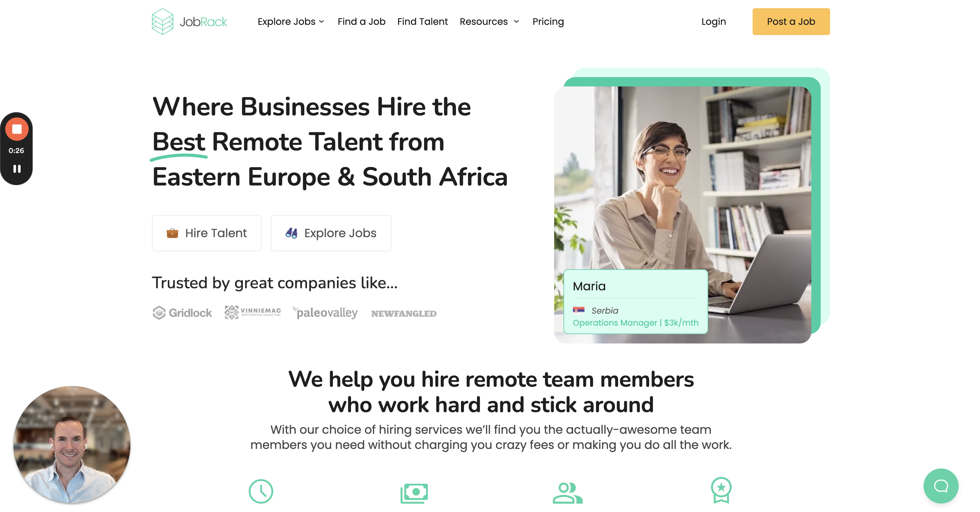
Task: Open the chat support bubble
Action: tap(941, 486)
